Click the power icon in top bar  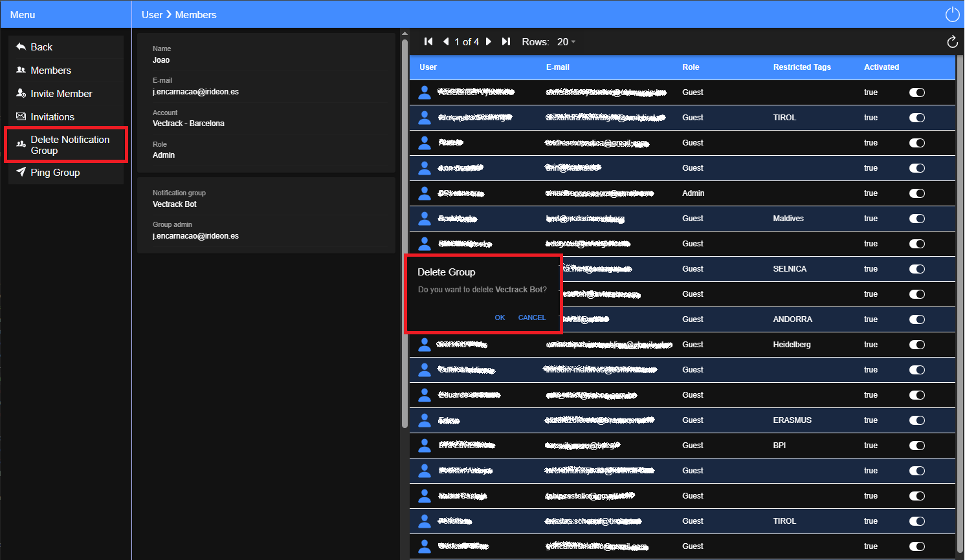click(x=952, y=14)
